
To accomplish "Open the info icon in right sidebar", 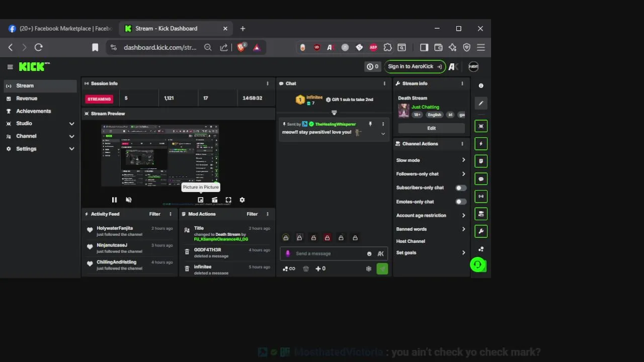I will (481, 85).
